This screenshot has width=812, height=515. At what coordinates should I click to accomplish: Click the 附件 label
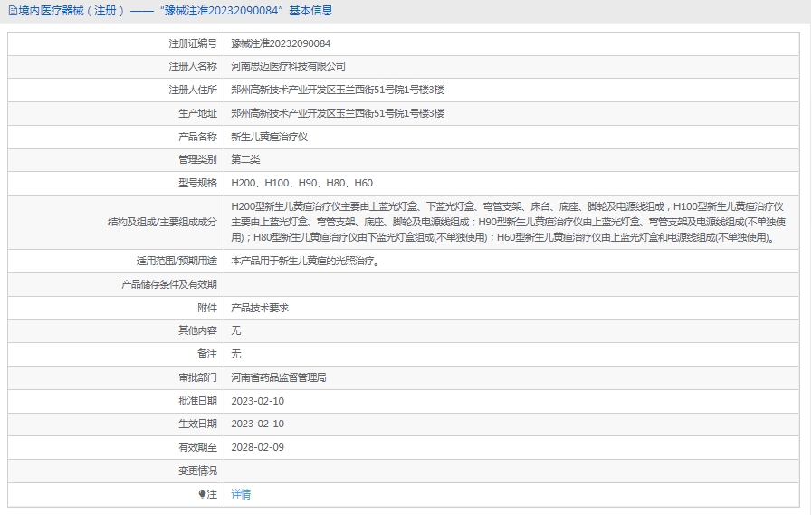point(207,308)
